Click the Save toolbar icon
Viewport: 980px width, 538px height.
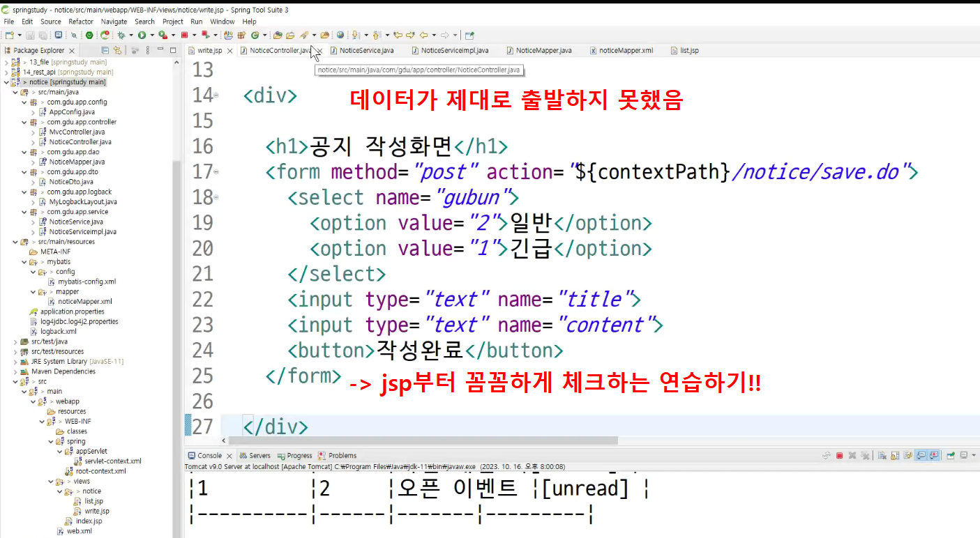[30, 35]
